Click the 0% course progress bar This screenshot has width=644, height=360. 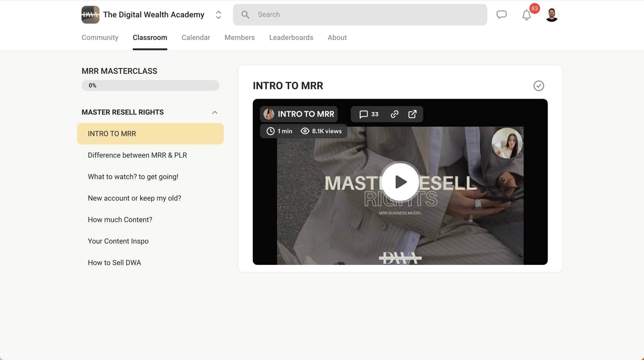coord(150,85)
